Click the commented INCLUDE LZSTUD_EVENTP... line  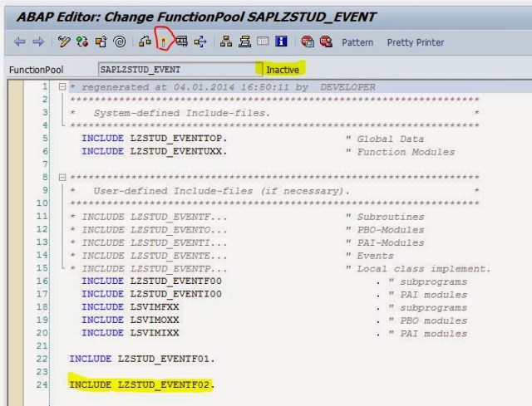point(148,269)
